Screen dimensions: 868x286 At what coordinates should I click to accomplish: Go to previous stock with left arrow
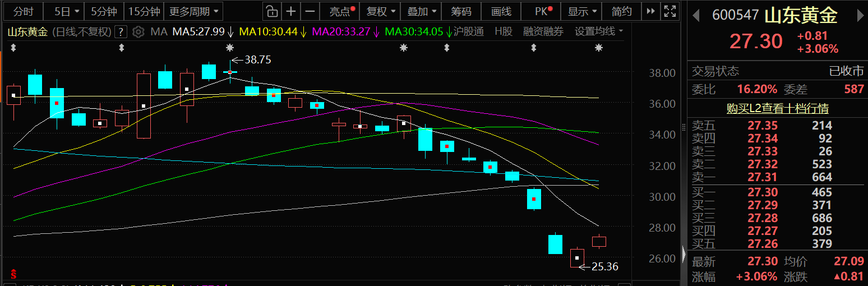click(x=696, y=16)
